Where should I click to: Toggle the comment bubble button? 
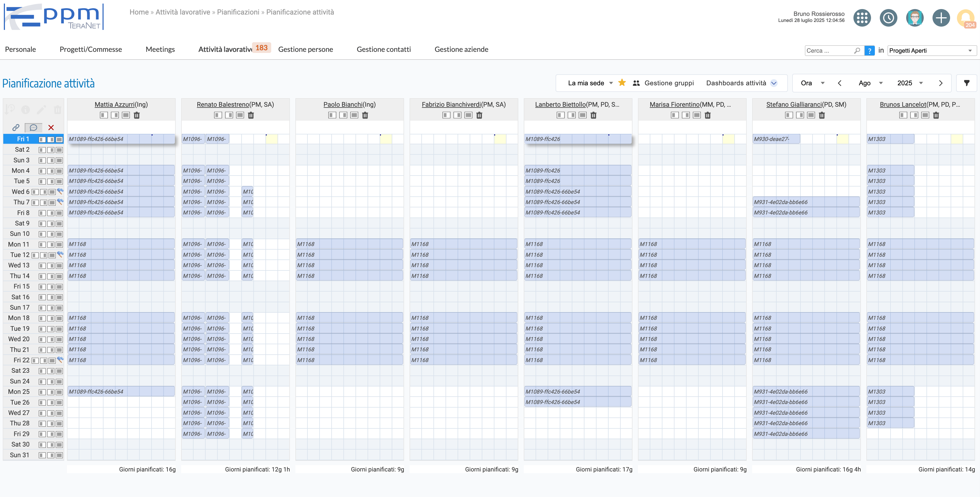pyautogui.click(x=33, y=127)
